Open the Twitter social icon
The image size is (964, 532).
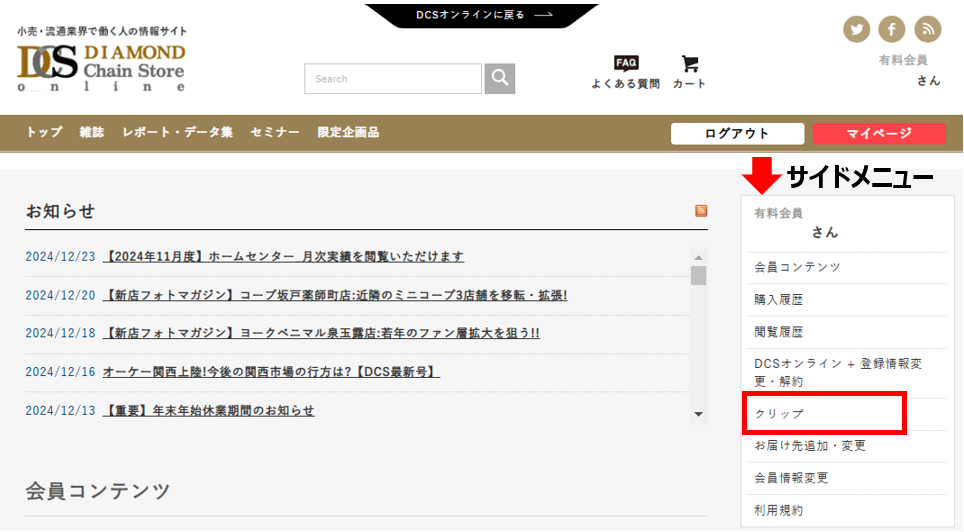[857, 30]
